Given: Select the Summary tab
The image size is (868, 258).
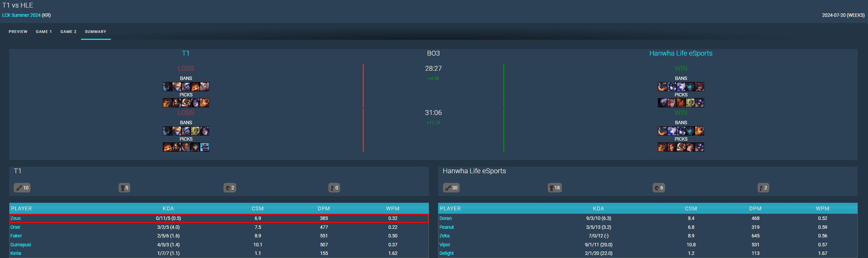Looking at the screenshot, I should point(96,32).
